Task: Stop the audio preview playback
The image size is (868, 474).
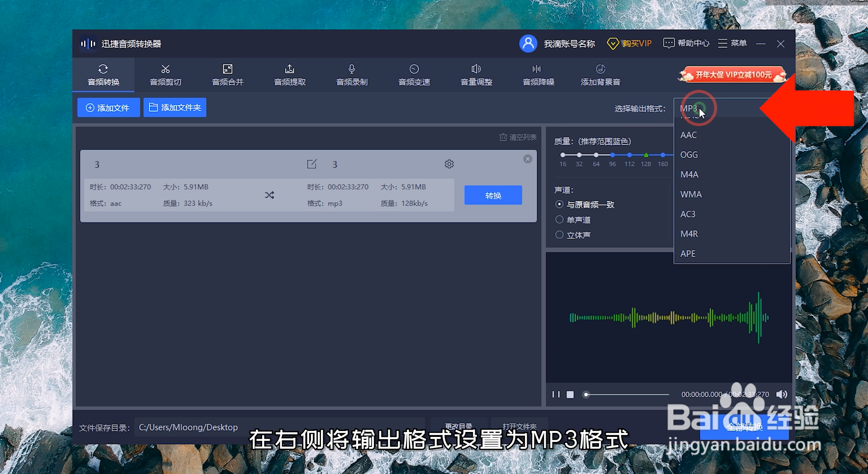Action: pyautogui.click(x=570, y=394)
